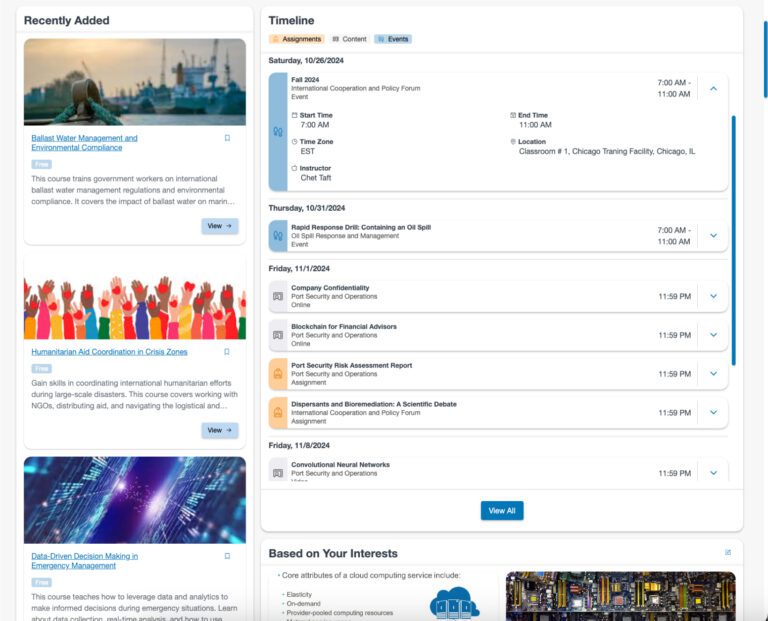Bookmark the Ballast Water Management course
Viewport: 768px width, 621px height.
coord(227,138)
